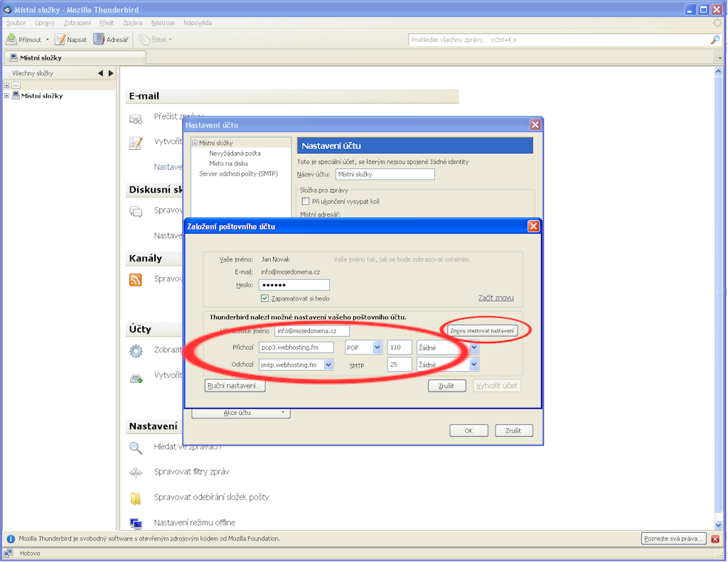Open the tab list dropdown arrow
Viewport: 728px width, 562px height.
point(720,58)
